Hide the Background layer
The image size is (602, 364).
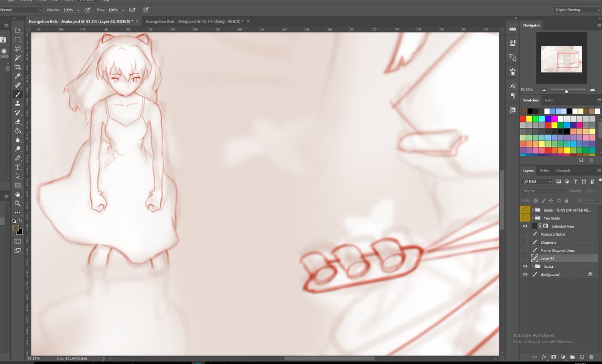point(525,274)
